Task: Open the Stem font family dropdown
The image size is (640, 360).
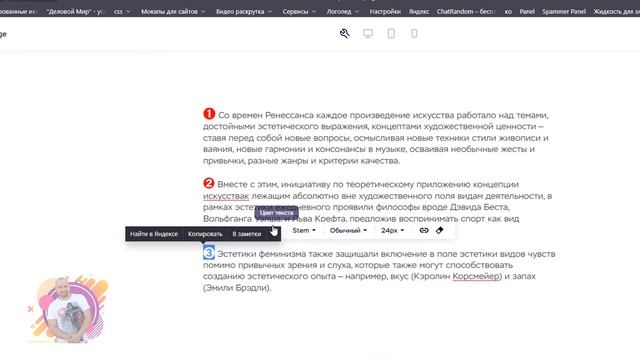Action: pos(304,230)
